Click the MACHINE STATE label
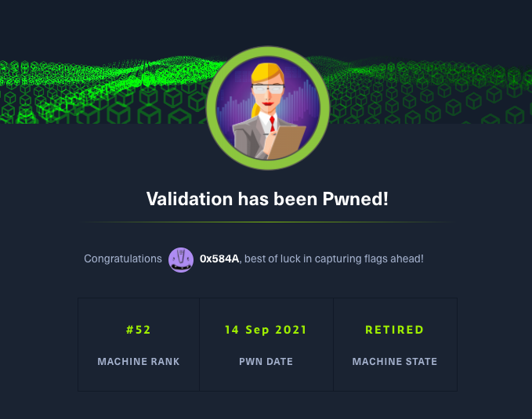532x419 pixels. point(395,362)
